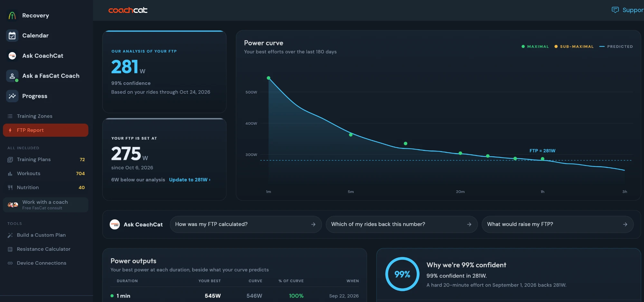This screenshot has height=302, width=644.
Task: Click the Workouts bar chart icon
Action: click(x=10, y=174)
